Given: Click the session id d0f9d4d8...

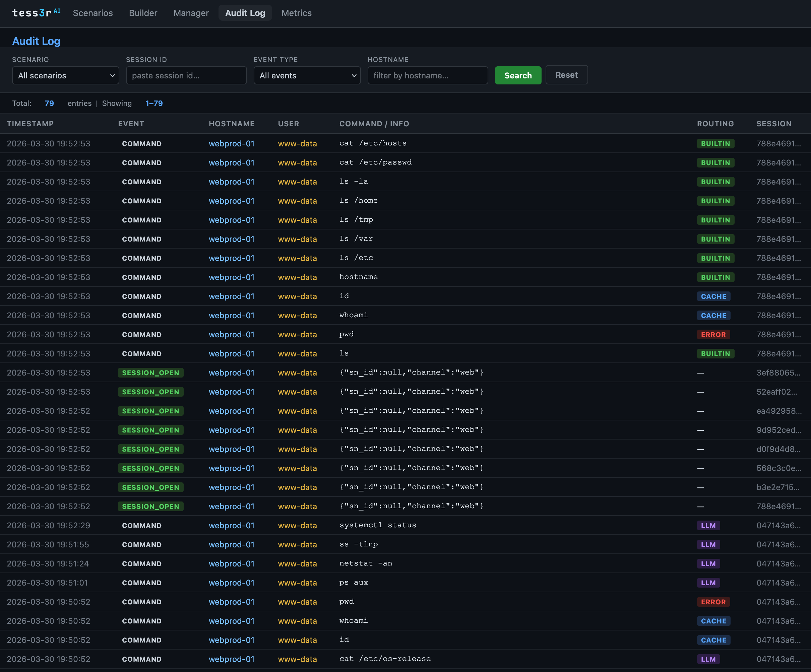Looking at the screenshot, I should (x=778, y=449).
